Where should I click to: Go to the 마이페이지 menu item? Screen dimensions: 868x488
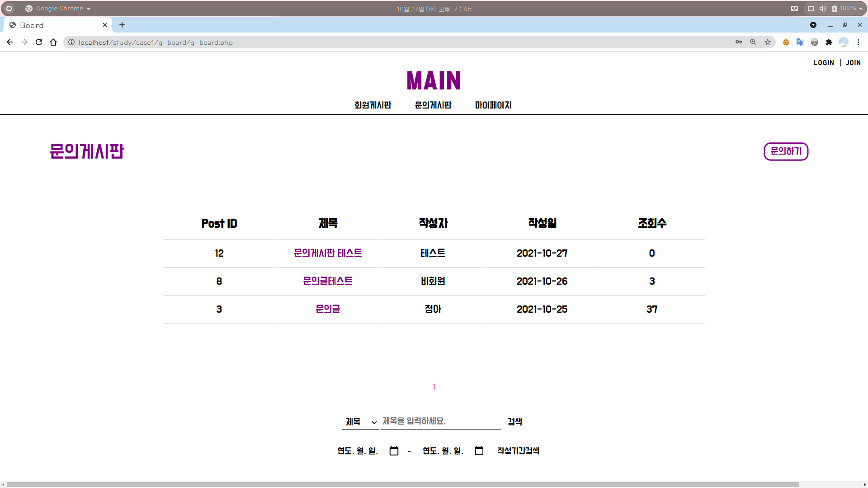pos(493,105)
